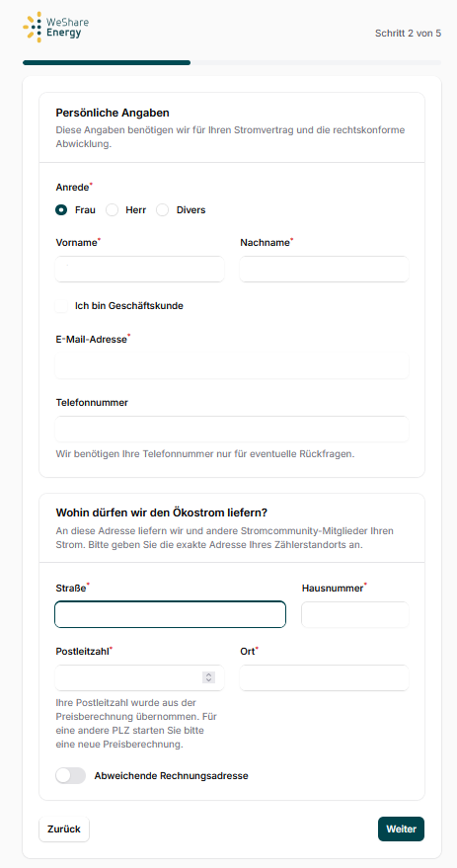
Task: Click the Postleitzahl stepper arrows
Action: click(208, 677)
